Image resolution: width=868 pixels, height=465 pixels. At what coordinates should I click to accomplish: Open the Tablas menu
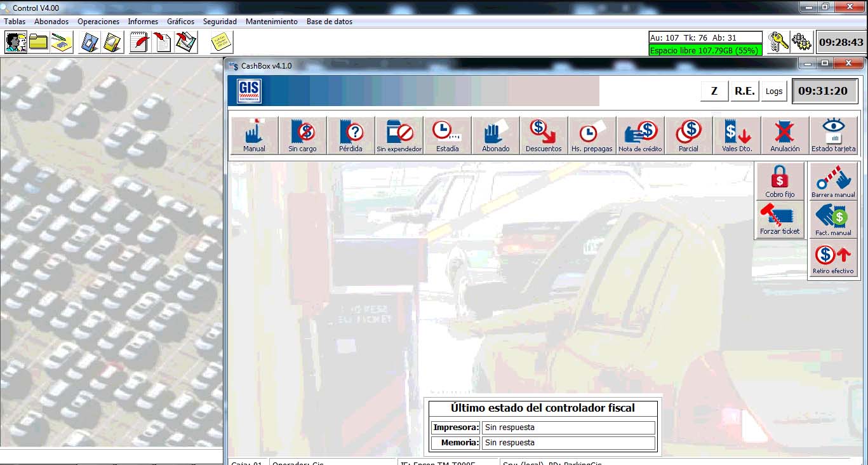15,22
